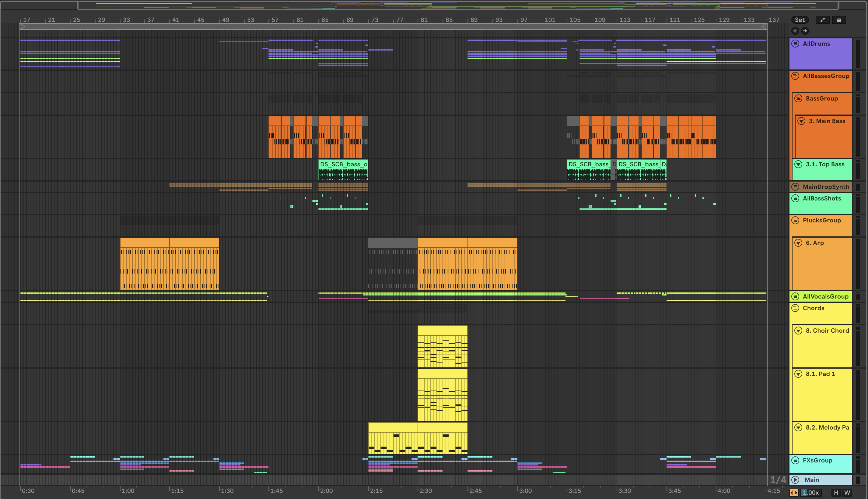Toggle the H optimize height button
Screen dimensions: 868x499
pos(836,493)
